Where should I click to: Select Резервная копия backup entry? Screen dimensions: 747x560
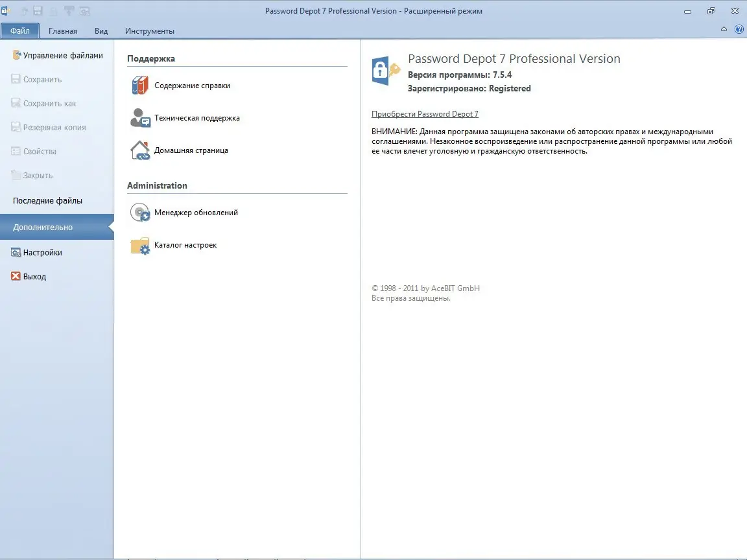click(48, 127)
